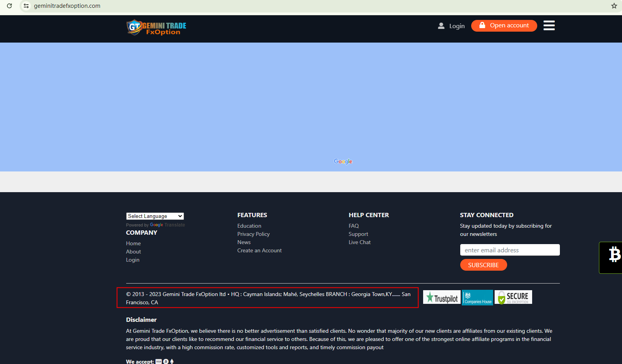This screenshot has width=622, height=364.
Task: Click the "FEATURES" footer heading
Action: pyautogui.click(x=252, y=215)
